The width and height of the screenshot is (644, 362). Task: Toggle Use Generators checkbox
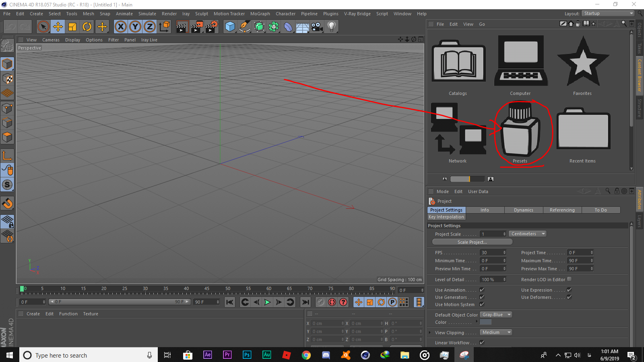pos(482,297)
